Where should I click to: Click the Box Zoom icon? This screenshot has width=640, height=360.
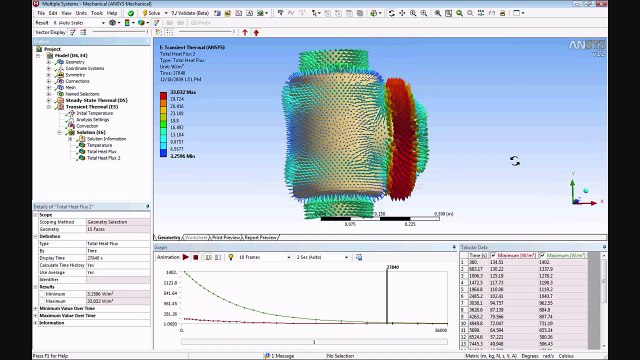(448, 13)
